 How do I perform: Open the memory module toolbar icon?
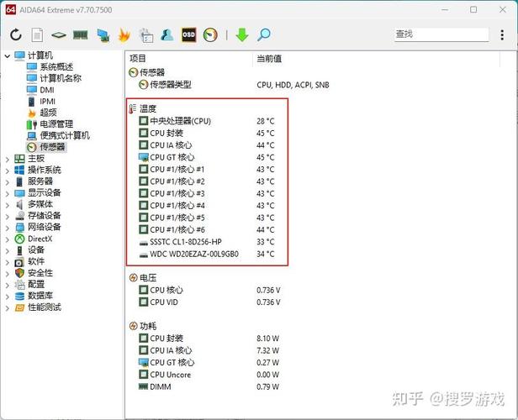(80, 34)
